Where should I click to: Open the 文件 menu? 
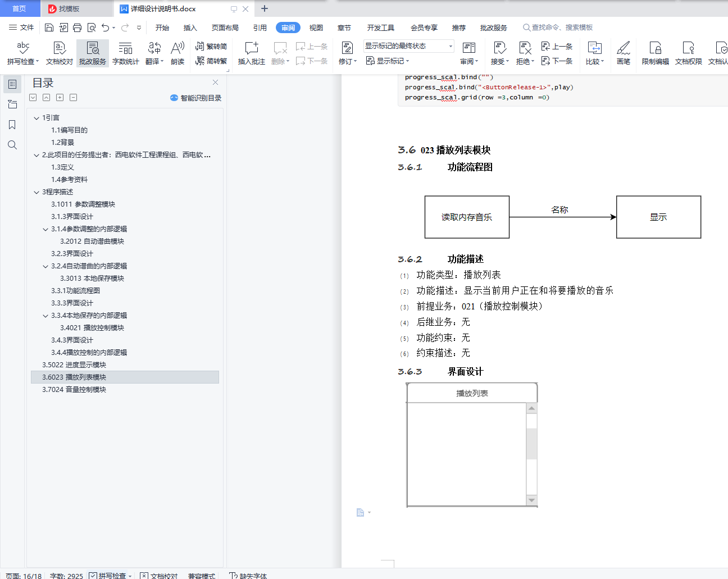[21, 28]
